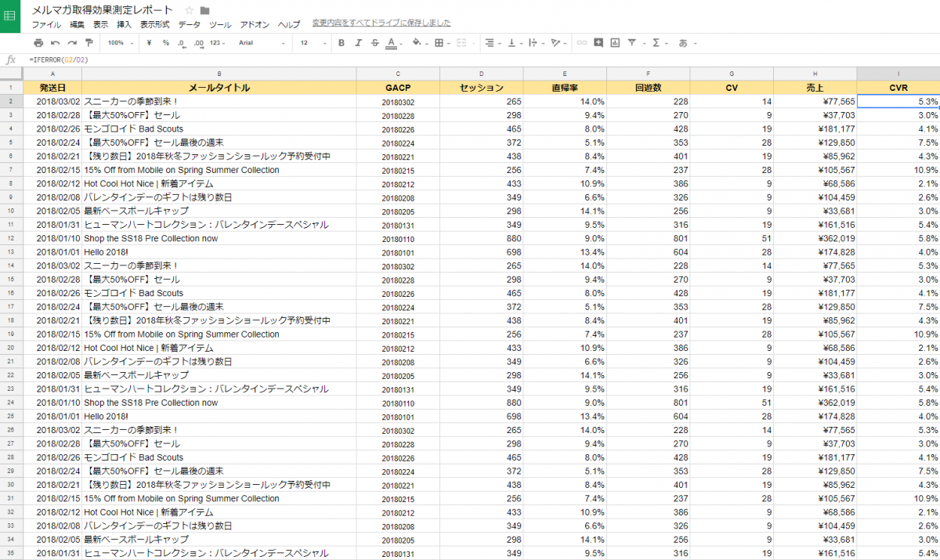Star the document with the star button
This screenshot has height=560, width=940.
tap(189, 10)
